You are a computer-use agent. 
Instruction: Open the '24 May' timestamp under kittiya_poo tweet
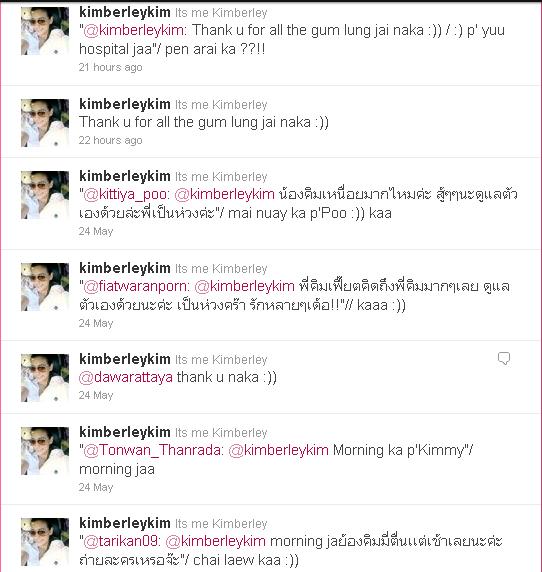point(96,232)
